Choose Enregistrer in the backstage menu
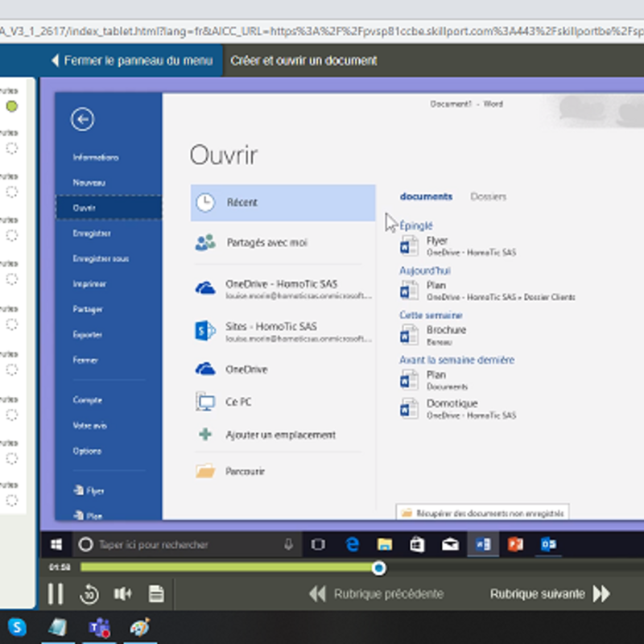The height and width of the screenshot is (644, 644). click(x=92, y=233)
